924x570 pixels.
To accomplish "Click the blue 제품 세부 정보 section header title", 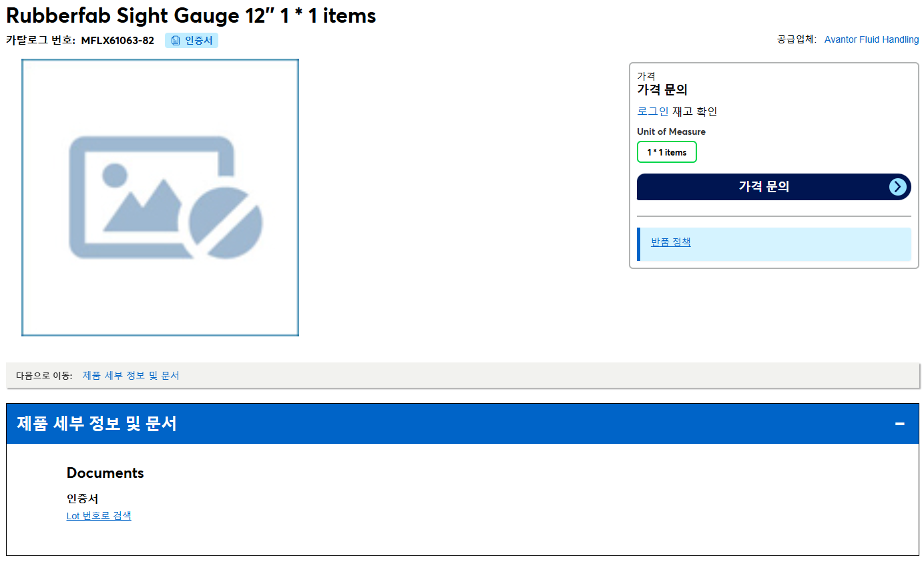I will click(97, 424).
